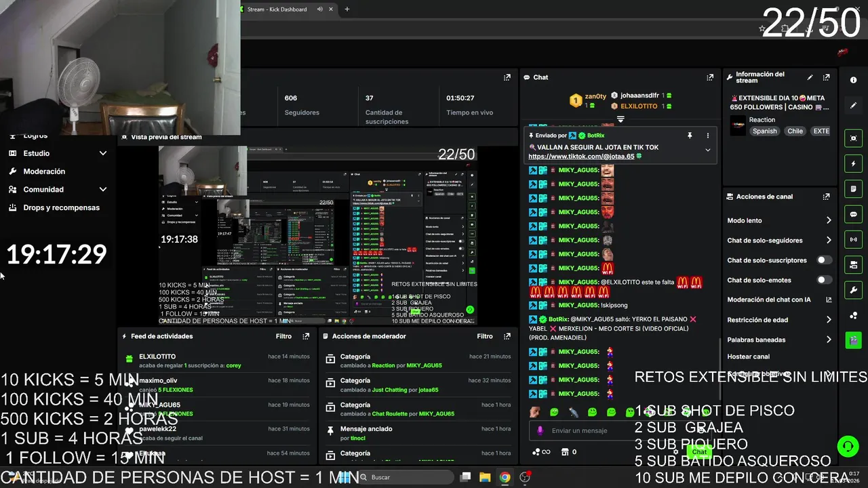The height and width of the screenshot is (488, 868).
Task: Close the Kick Dashboard browser tab
Action: (331, 9)
